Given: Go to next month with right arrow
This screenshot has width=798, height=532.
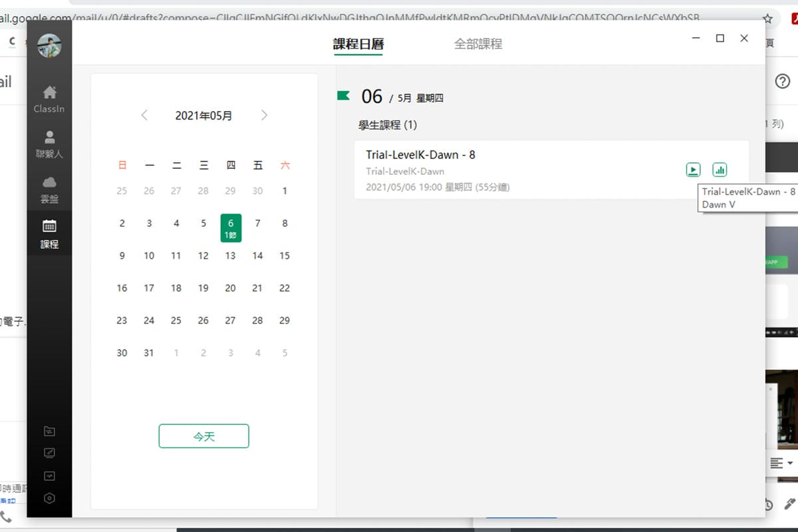Looking at the screenshot, I should coord(264,115).
